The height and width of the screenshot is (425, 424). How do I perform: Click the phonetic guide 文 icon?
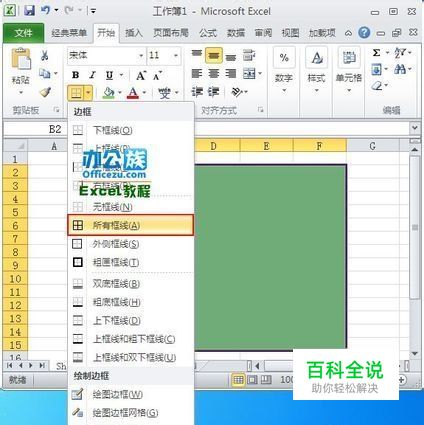[x=165, y=93]
